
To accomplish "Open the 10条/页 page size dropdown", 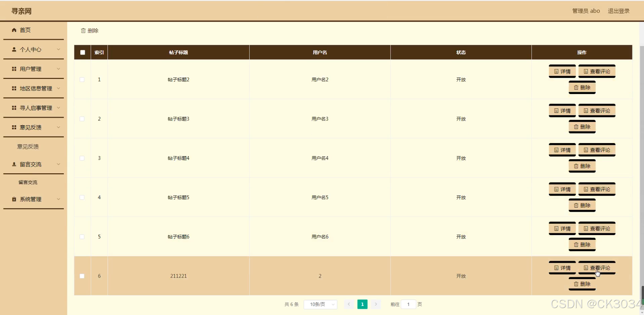I will click(x=320, y=304).
